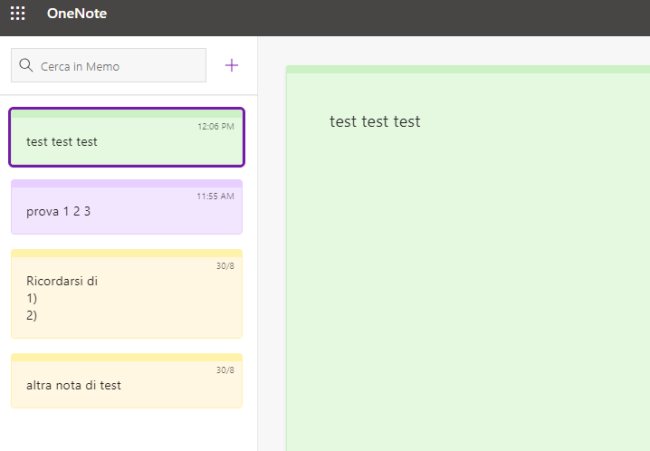The image size is (650, 451).
Task: Click the OneNote title in the header
Action: 76,14
